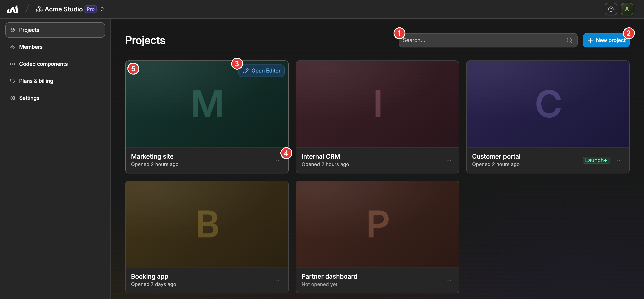Click the Booking app project title
This screenshot has width=644, height=299.
(150, 276)
